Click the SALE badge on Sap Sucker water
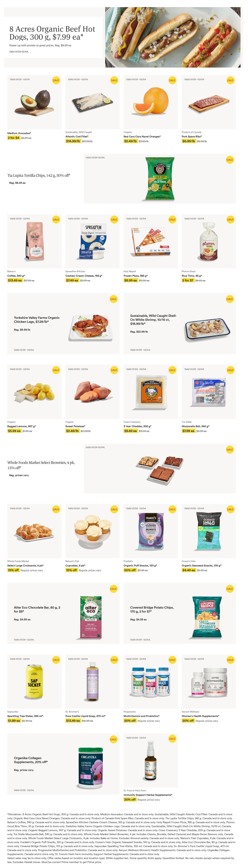The height and width of the screenshot is (868, 248). [56, 660]
